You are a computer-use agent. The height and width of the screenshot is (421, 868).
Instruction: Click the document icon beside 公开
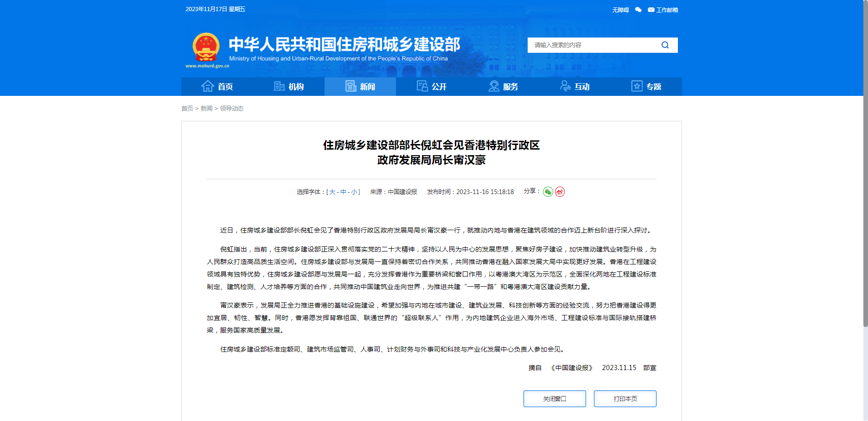(422, 86)
